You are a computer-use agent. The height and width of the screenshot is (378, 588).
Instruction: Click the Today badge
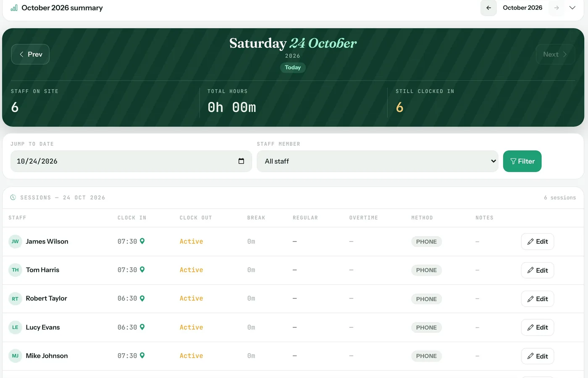tap(293, 67)
